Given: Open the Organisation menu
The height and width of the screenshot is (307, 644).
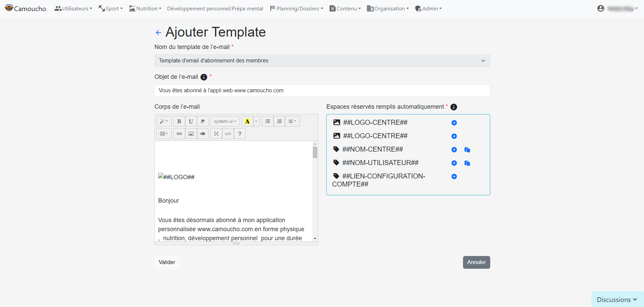Looking at the screenshot, I should [x=388, y=9].
